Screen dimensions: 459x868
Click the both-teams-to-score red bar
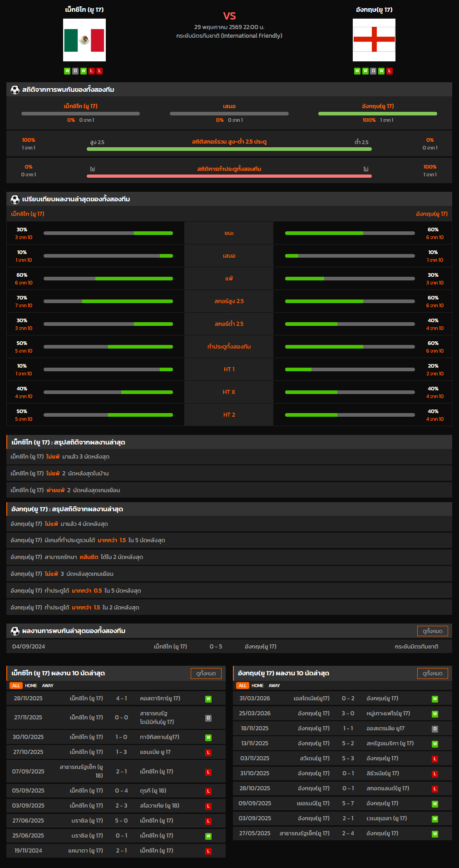coord(229,176)
